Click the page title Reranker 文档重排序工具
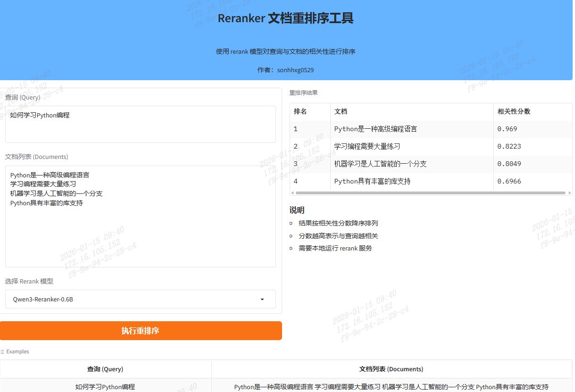This screenshot has height=392, width=575. 286,18
